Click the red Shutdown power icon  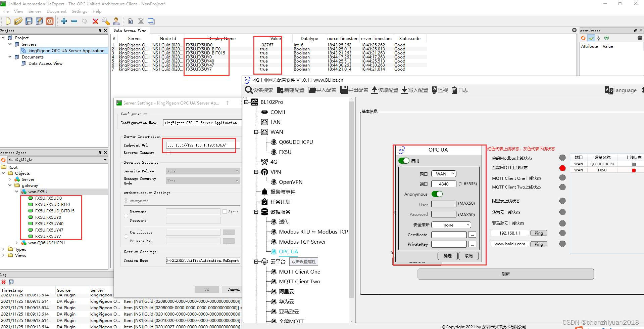(x=50, y=21)
